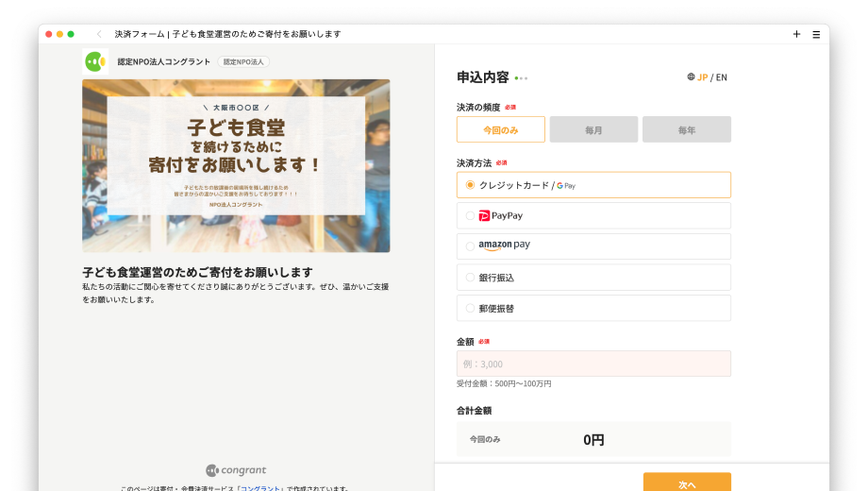This screenshot has height=491, width=868.
Task: Switch language to JP
Action: click(703, 77)
